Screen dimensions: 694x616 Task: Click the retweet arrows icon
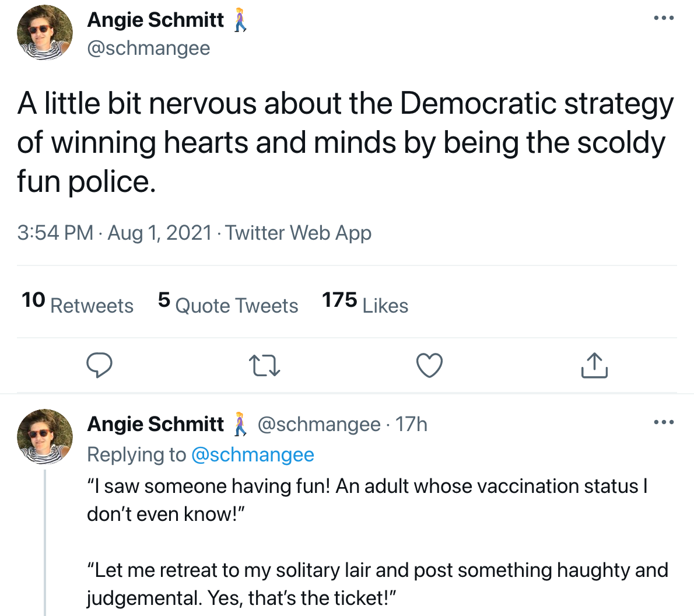click(x=265, y=366)
